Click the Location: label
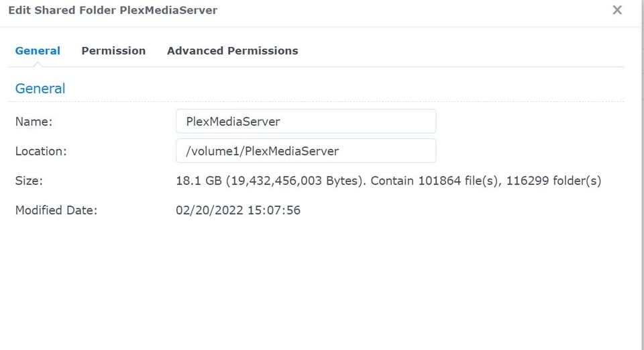Viewport: 644px width, 350px height. click(x=41, y=151)
